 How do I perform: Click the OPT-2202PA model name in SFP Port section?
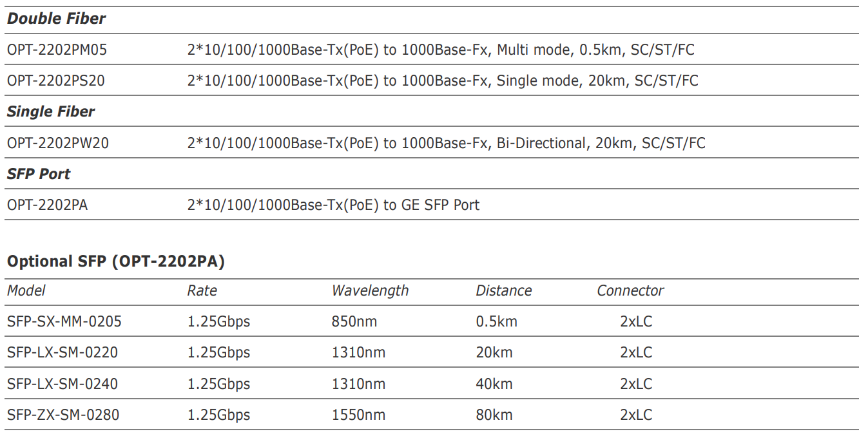(x=47, y=205)
